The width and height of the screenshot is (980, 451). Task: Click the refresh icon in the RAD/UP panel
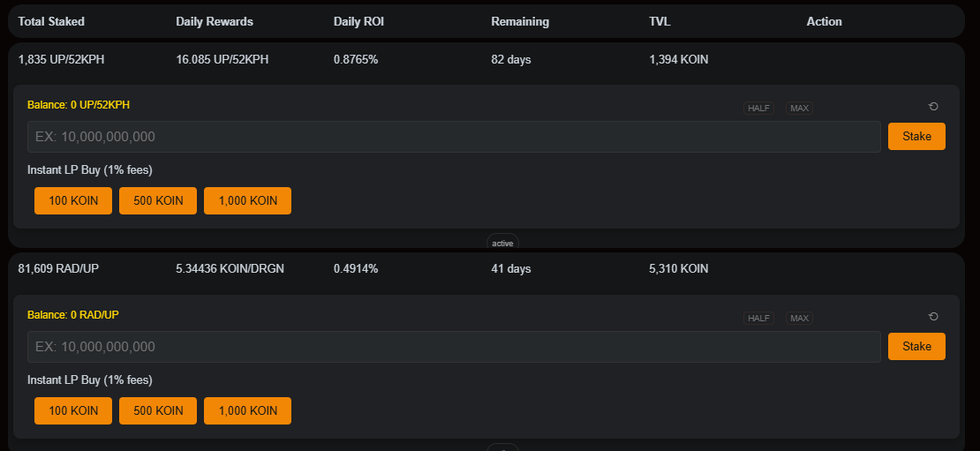[x=933, y=317]
